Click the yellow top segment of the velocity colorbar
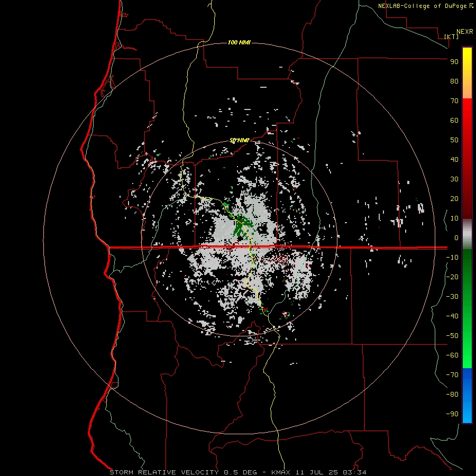This screenshot has height=476, width=476. click(467, 73)
